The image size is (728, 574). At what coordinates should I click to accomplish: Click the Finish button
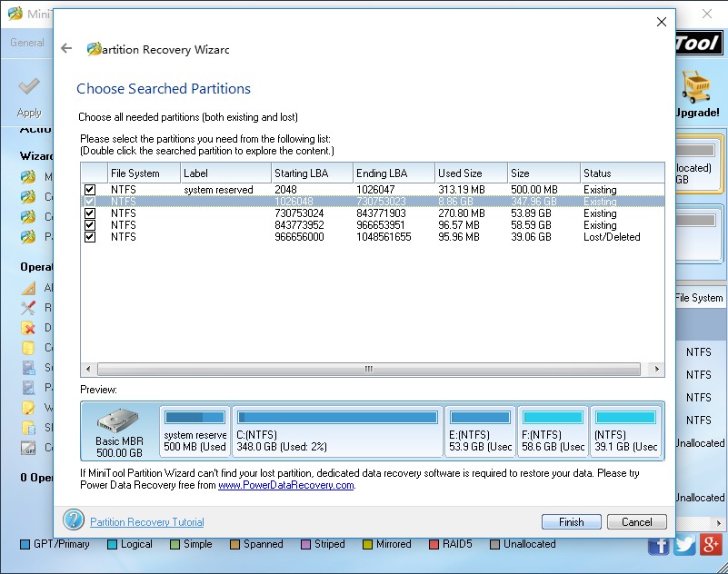coord(571,522)
